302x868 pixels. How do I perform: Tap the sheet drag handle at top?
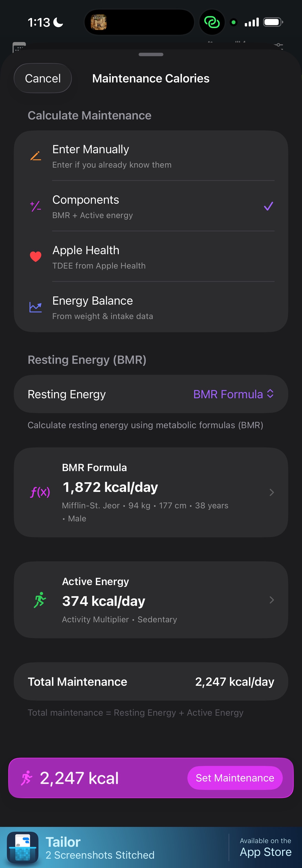pos(151,55)
